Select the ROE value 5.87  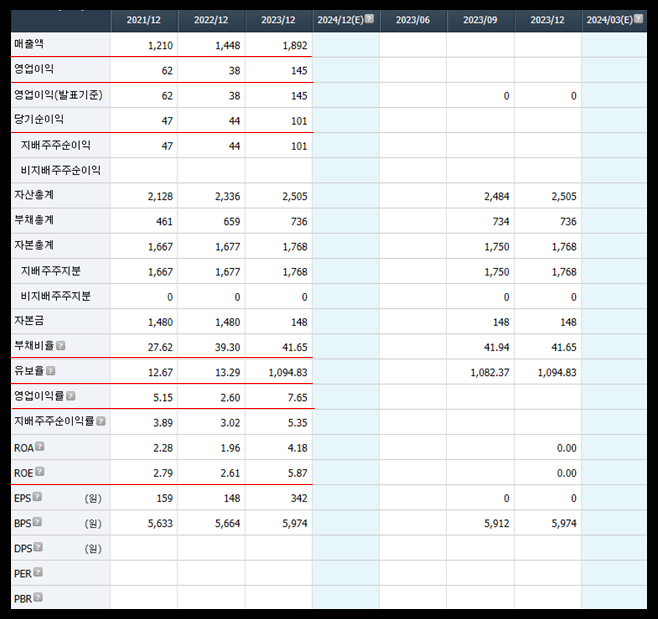point(298,473)
